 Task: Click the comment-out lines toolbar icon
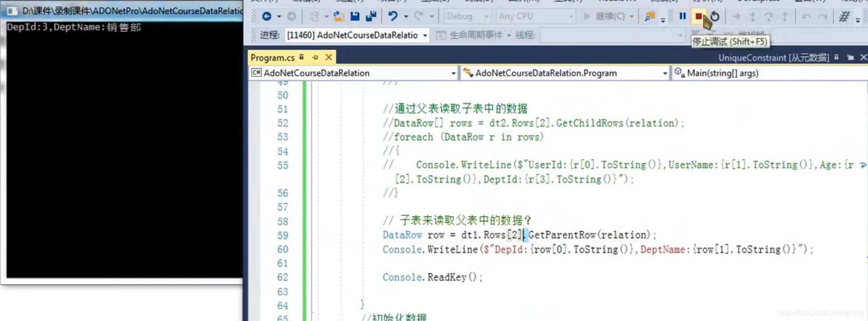[844, 16]
